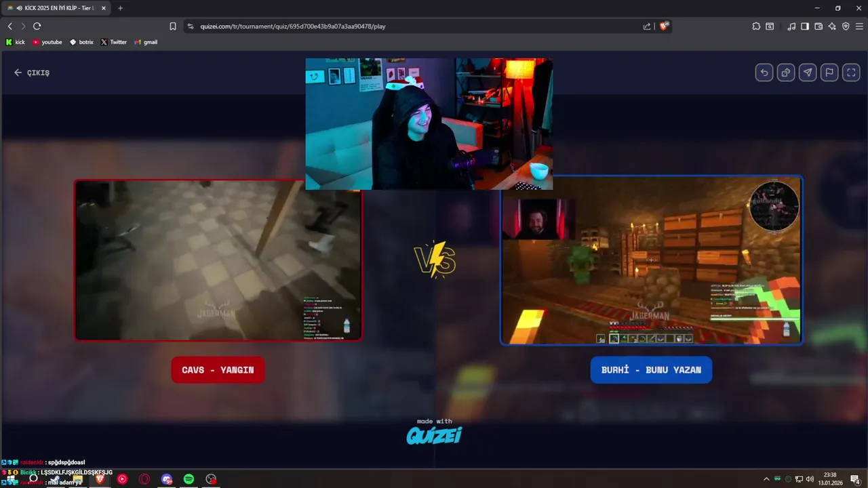Click the paper plane share button
Viewport: 868px width, 488px height.
coord(808,73)
